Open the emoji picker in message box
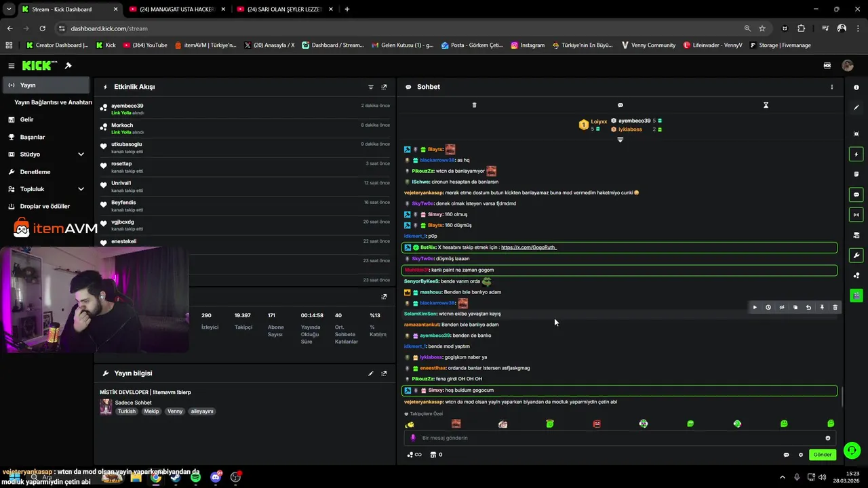This screenshot has width=868, height=488. [x=827, y=438]
